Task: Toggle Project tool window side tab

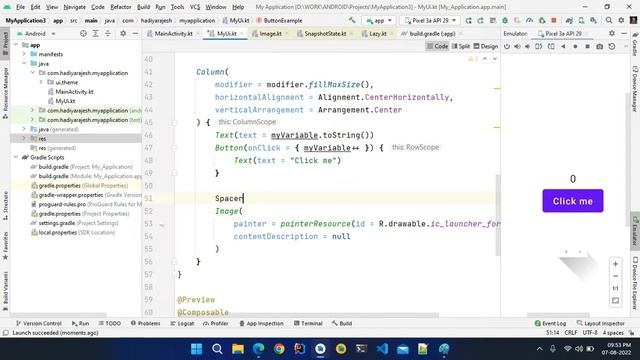Action: tap(5, 43)
